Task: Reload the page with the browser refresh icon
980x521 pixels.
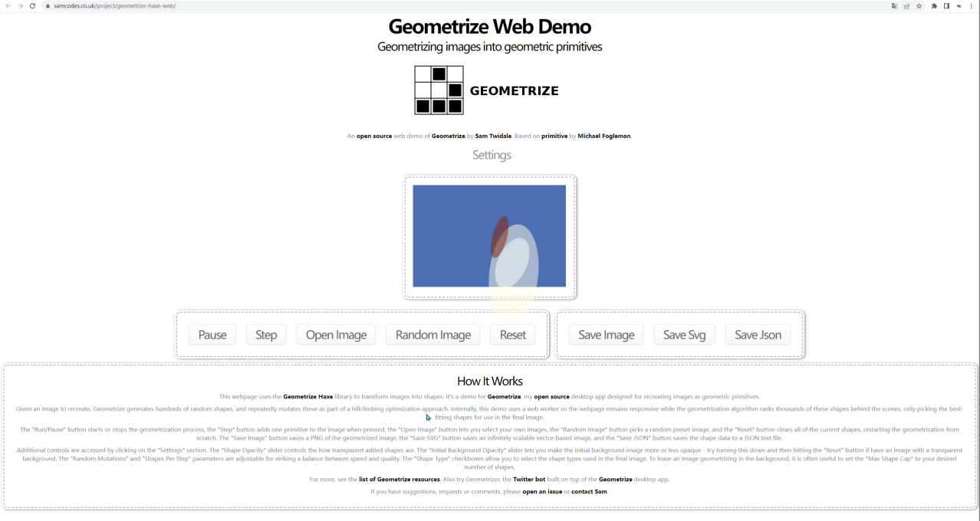Action: tap(32, 5)
